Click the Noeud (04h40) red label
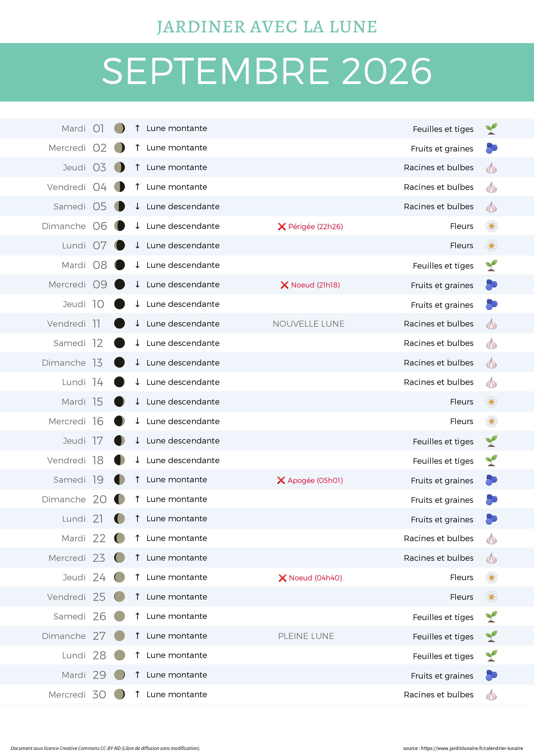The height and width of the screenshot is (756, 534). point(315,578)
